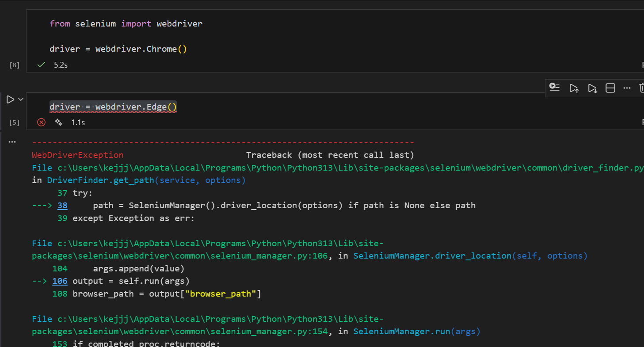644x347 pixels.
Task: Click the import selenium code line
Action: click(126, 24)
